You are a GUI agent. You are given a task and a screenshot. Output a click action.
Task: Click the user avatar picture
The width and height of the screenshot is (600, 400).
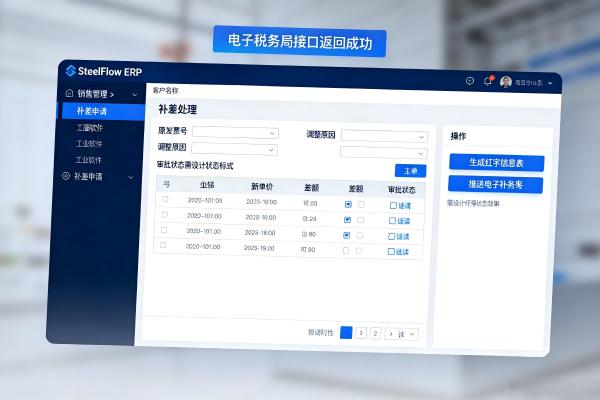(x=505, y=82)
